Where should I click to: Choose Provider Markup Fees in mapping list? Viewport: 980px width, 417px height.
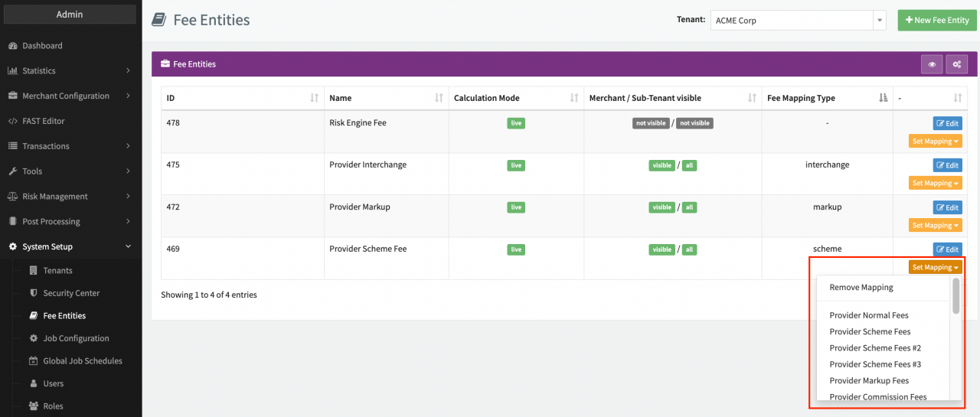point(869,381)
